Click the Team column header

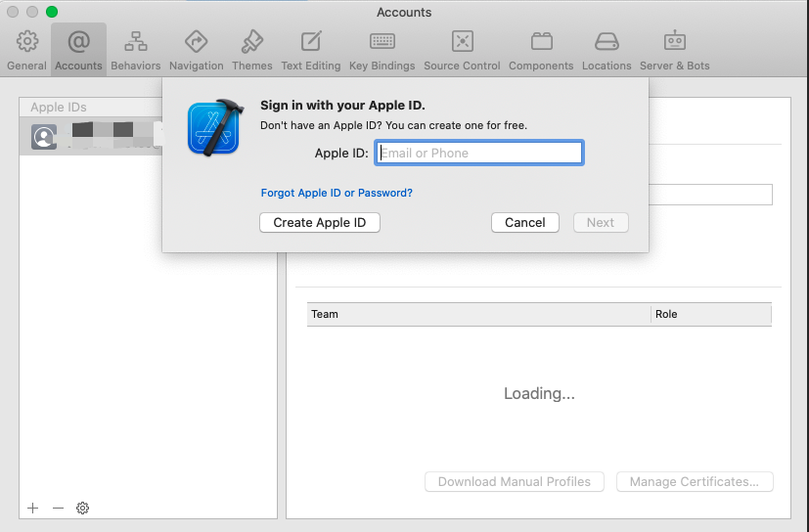pos(477,314)
